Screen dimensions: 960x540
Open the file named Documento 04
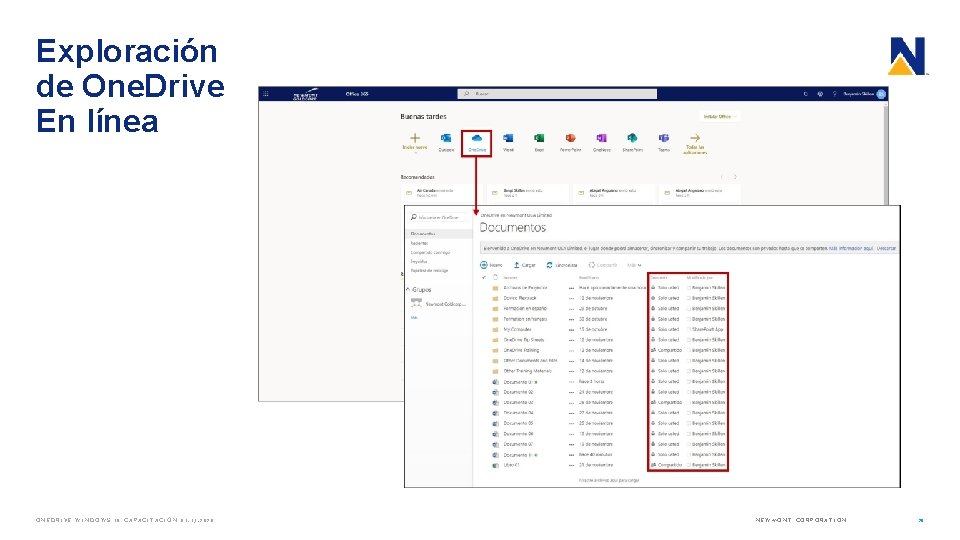tap(518, 413)
